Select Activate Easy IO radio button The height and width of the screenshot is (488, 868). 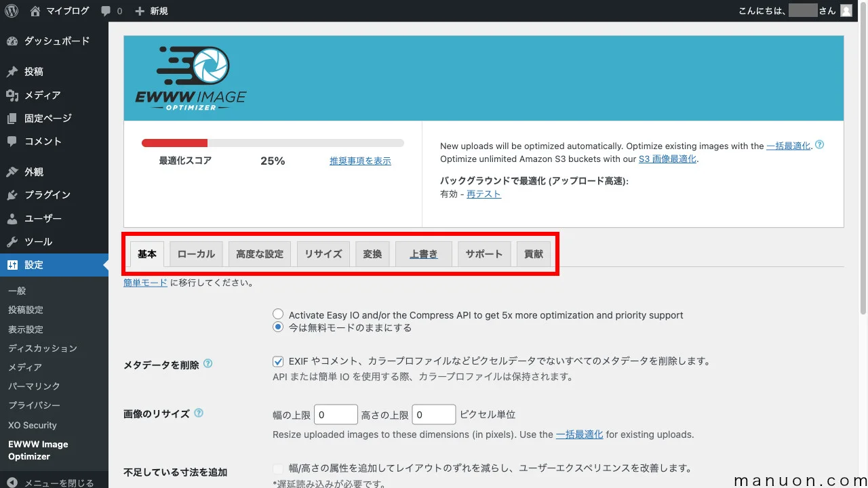click(278, 314)
